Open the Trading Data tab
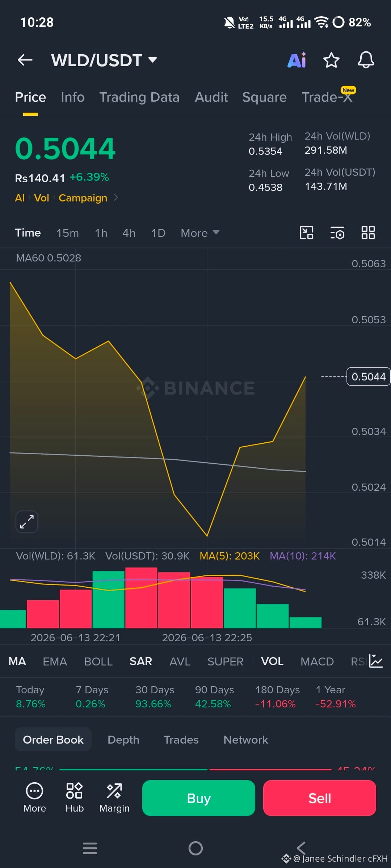This screenshot has width=391, height=868. coord(139,97)
